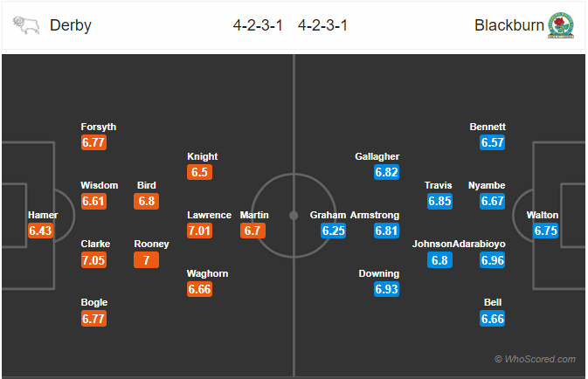Click player name Forsyth
Image resolution: width=588 pixels, height=379 pixels.
click(x=98, y=127)
